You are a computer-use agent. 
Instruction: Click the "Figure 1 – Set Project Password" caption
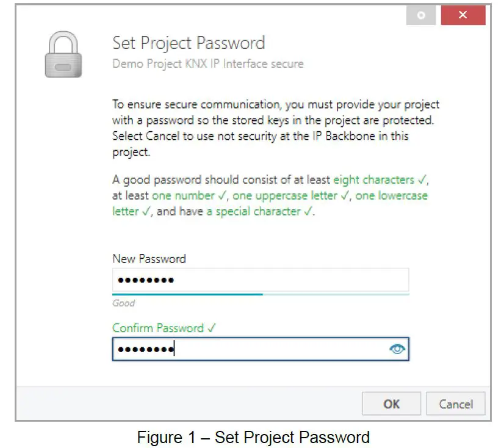pyautogui.click(x=253, y=437)
